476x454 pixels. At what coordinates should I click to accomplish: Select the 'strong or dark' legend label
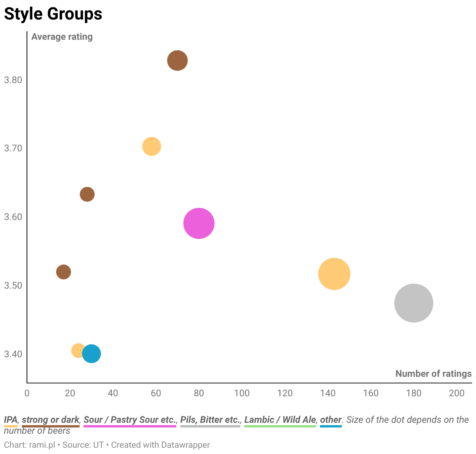pos(51,420)
